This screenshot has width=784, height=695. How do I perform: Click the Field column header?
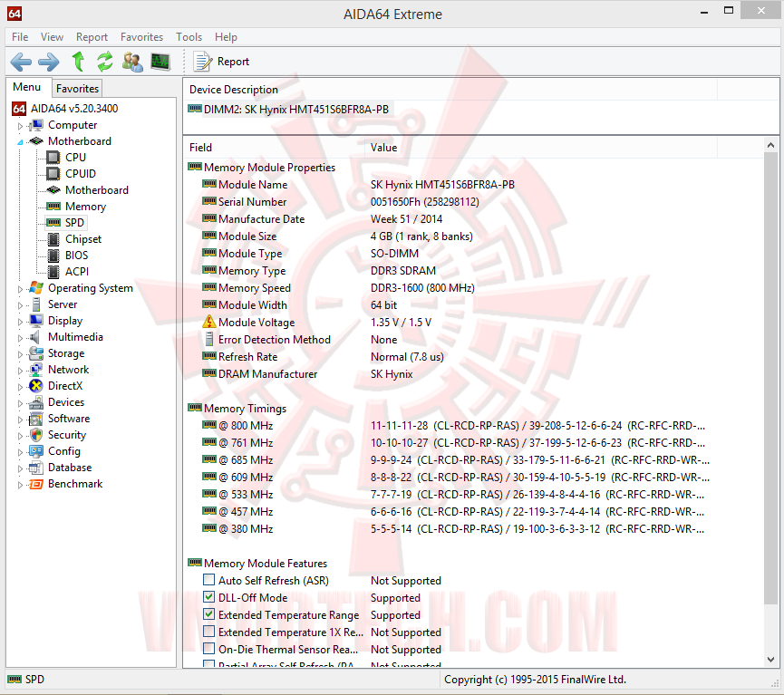pyautogui.click(x=274, y=148)
